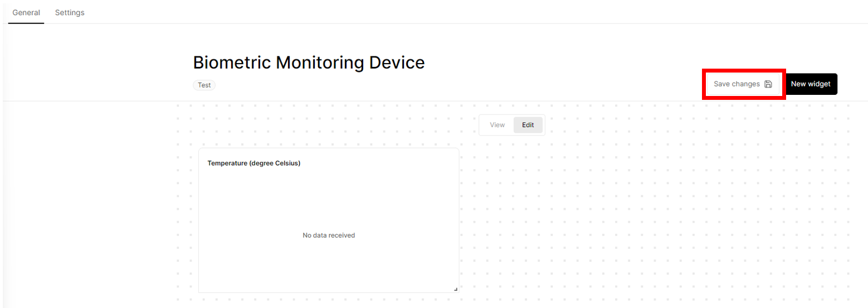Select the Biometric Monitoring Device title
This screenshot has width=868, height=308.
coord(309,62)
